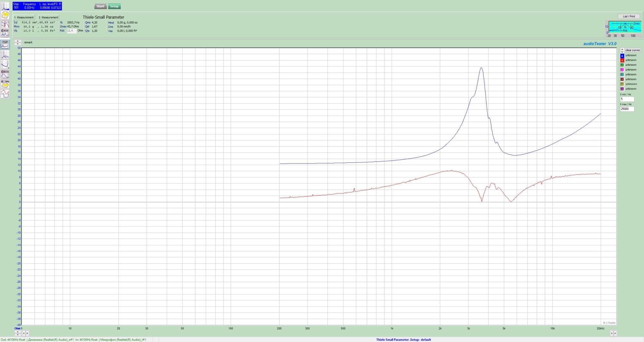Click the Step 501 readout
This screenshot has width=644, height=342.
tap(16, 6)
